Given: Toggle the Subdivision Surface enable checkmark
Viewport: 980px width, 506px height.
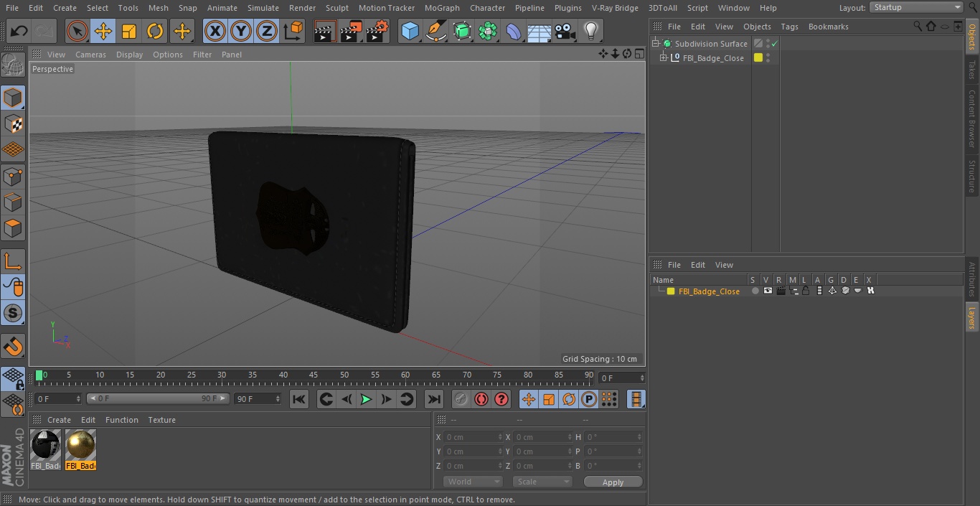Looking at the screenshot, I should (775, 44).
